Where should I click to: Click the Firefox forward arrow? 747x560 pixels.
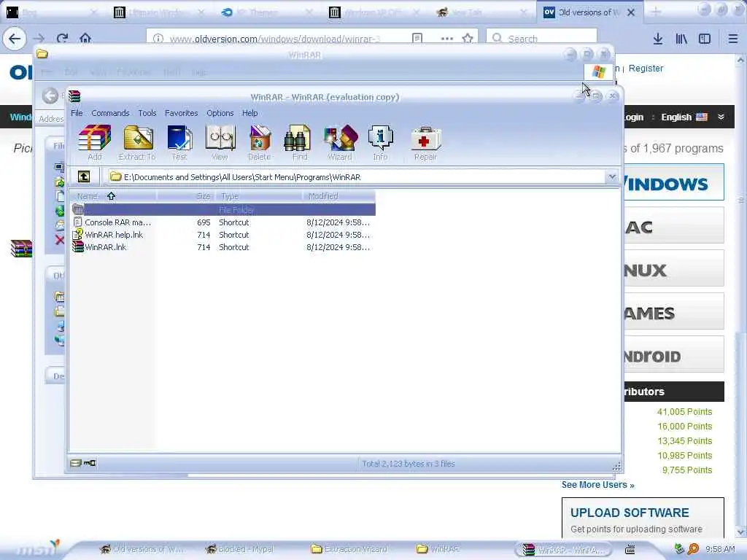click(39, 38)
